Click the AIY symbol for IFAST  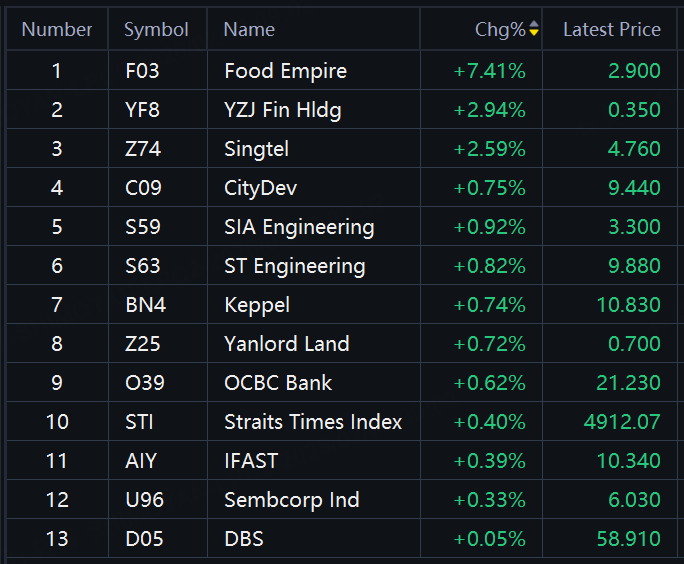point(141,461)
